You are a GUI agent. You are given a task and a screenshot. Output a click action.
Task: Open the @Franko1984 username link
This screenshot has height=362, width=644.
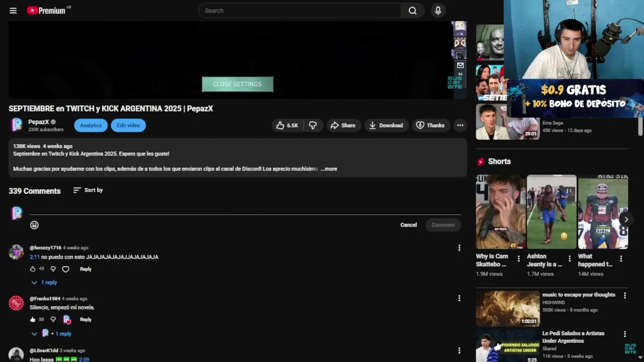(x=45, y=299)
